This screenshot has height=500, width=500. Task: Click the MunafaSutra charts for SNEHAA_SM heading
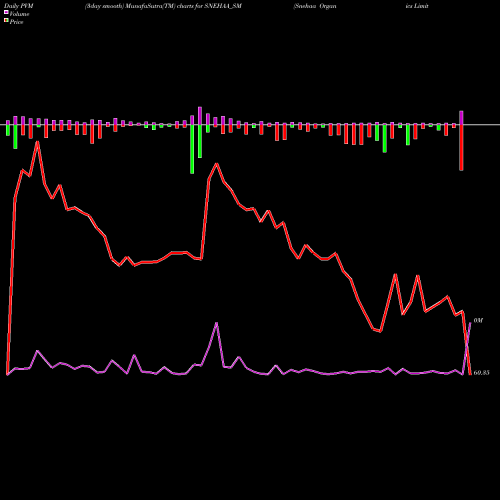[163, 6]
